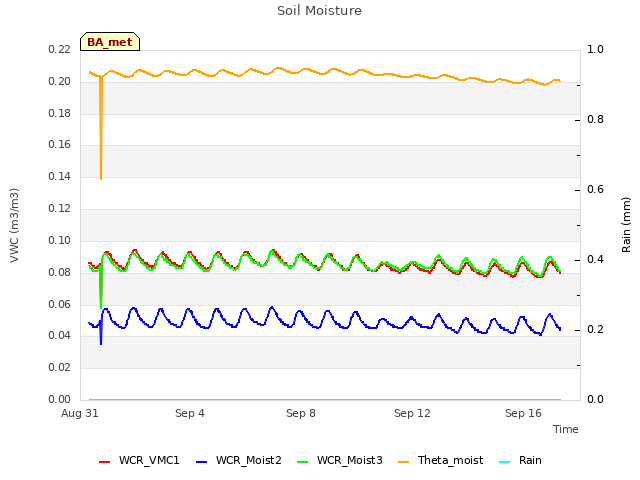This screenshot has width=640, height=480.
Task: Click the 0.20 VWC axis value
Action: [x=60, y=81]
